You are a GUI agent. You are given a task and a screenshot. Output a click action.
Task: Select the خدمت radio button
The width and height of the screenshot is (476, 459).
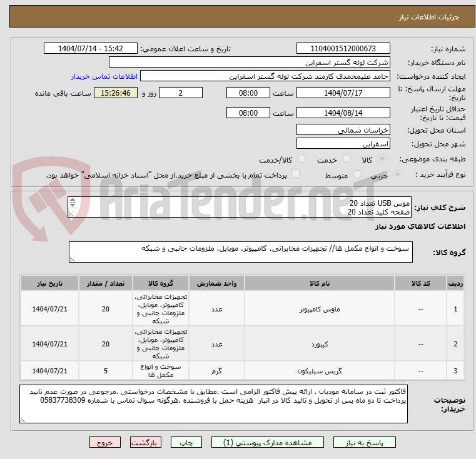347,159
